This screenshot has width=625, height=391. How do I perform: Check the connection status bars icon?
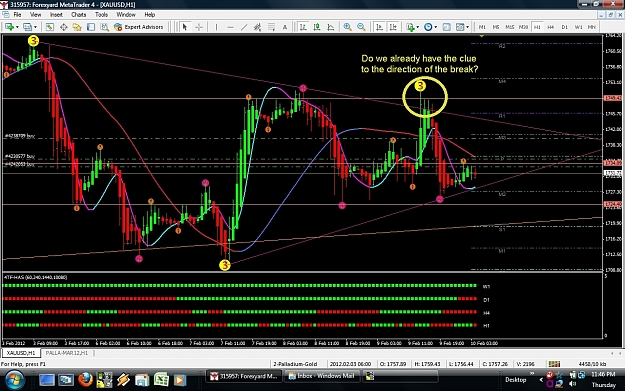pos(554,363)
